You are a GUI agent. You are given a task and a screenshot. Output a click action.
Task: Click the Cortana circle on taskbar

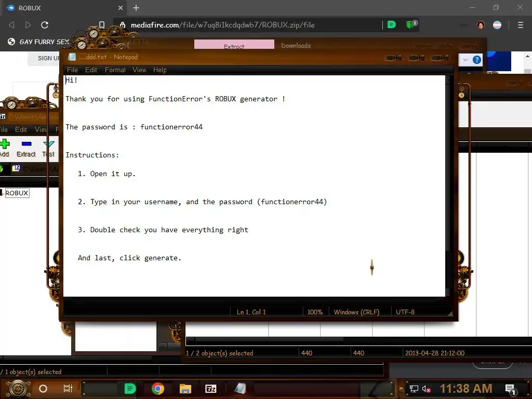(43, 389)
